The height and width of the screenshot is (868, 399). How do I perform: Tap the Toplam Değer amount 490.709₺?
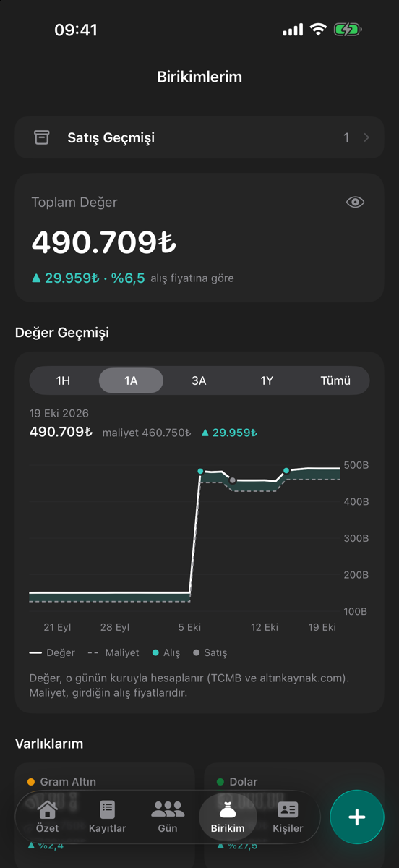click(x=104, y=243)
